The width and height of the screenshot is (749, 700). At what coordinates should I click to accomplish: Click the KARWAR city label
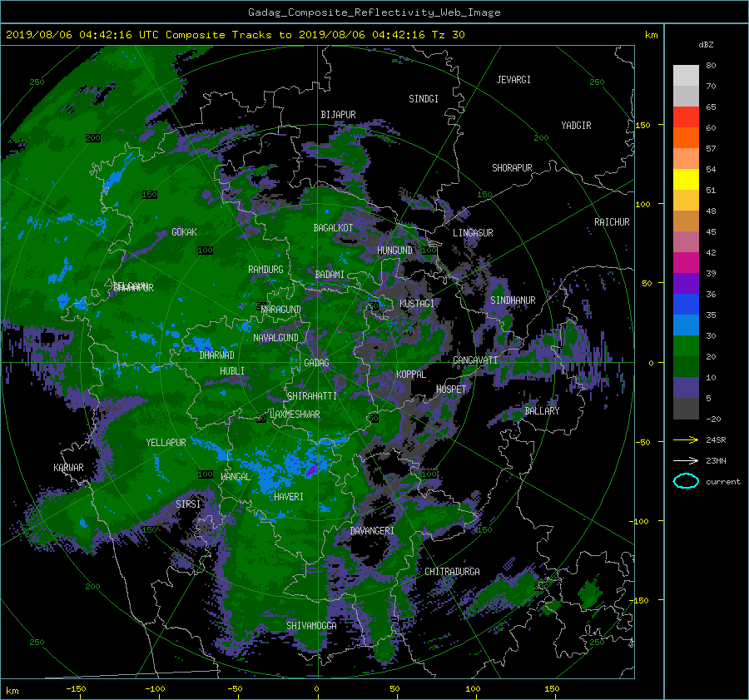tap(68, 468)
